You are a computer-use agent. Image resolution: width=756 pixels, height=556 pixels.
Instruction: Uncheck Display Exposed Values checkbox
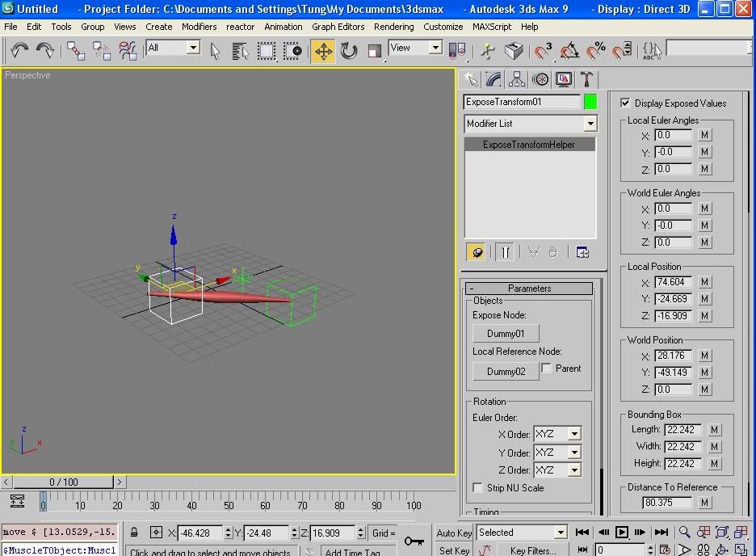coord(625,103)
